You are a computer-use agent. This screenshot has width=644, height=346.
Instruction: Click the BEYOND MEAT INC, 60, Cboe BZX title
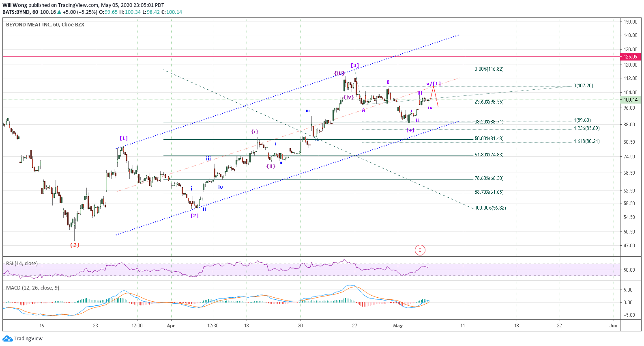click(x=45, y=25)
